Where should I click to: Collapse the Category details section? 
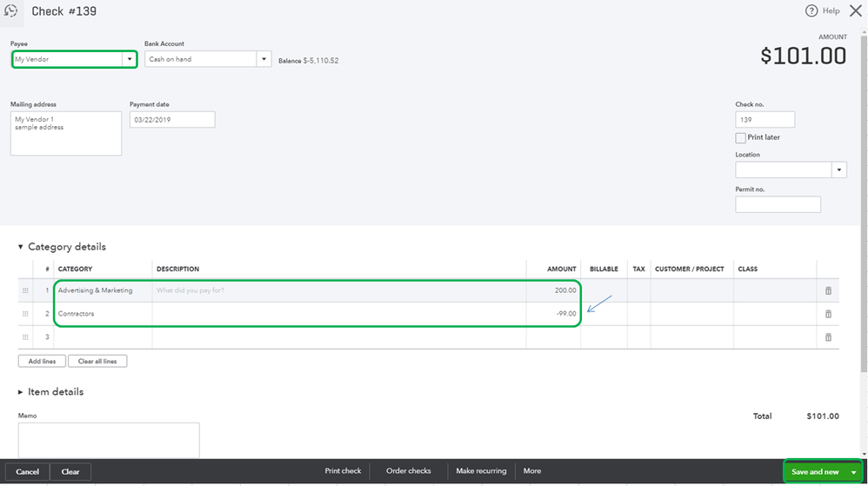tap(21, 247)
